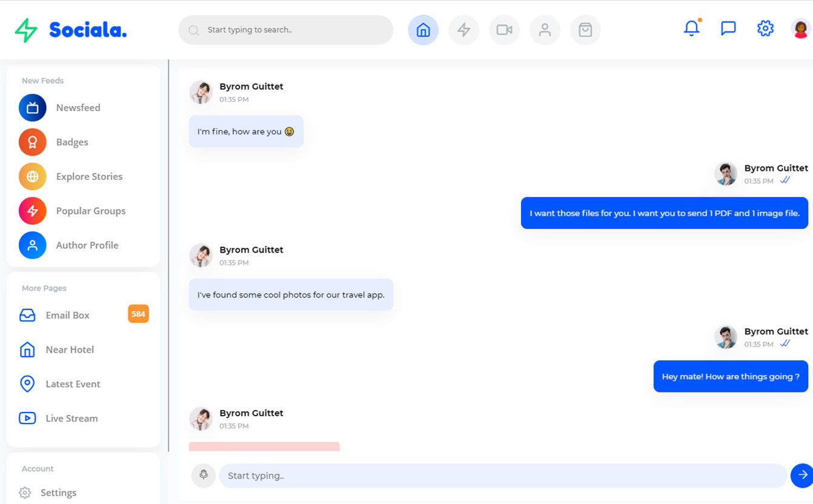Open the chat bubble messages icon
This screenshot has height=504, width=813.
[x=728, y=28]
